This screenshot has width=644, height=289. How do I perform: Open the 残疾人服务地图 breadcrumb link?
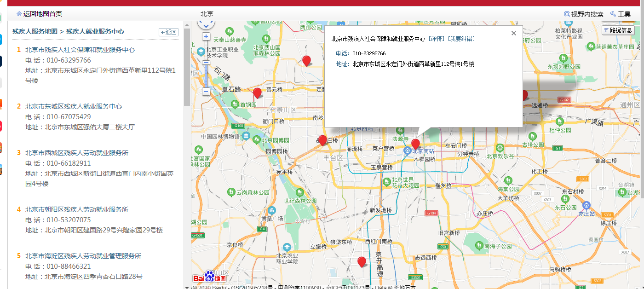(35, 32)
